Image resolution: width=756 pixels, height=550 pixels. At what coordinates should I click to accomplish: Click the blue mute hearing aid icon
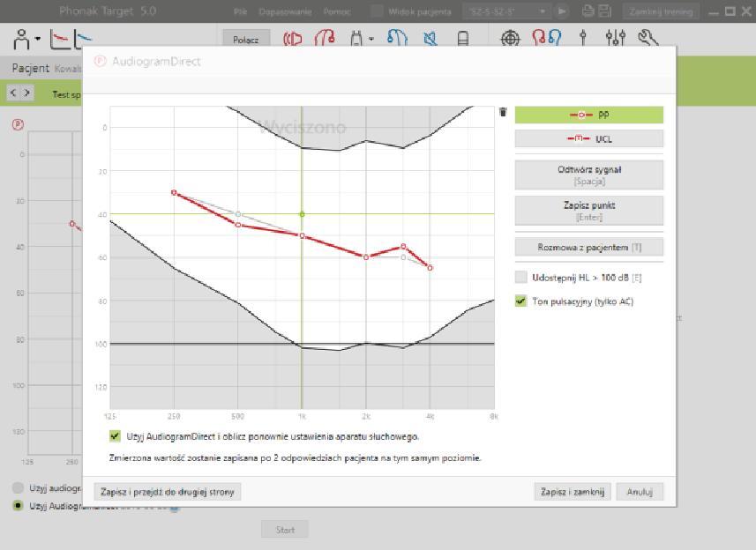click(x=430, y=38)
